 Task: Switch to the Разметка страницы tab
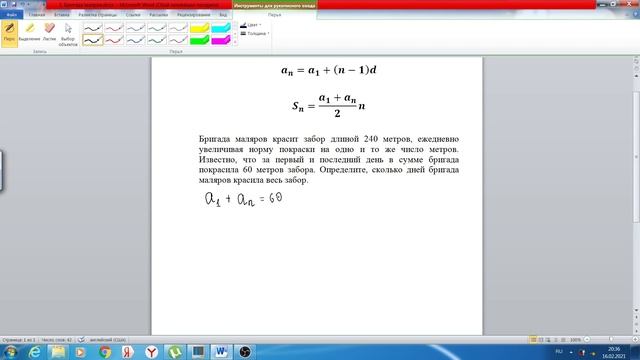pyautogui.click(x=97, y=15)
